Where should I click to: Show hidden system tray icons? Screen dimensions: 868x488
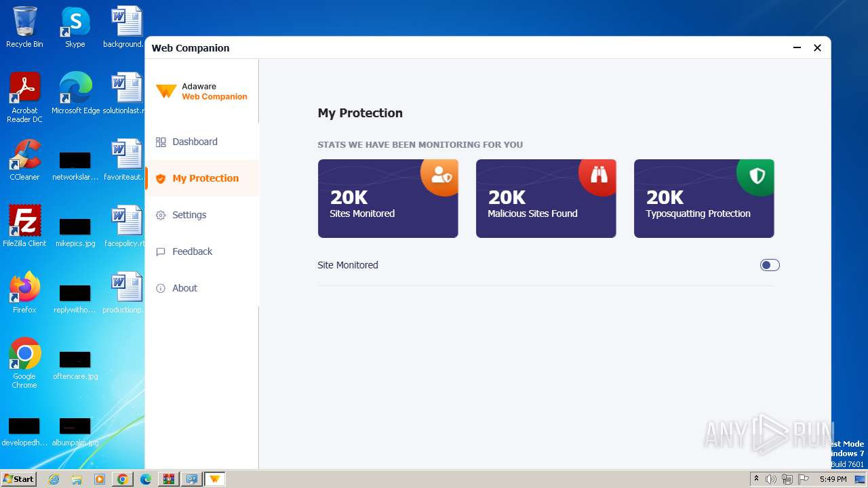pyautogui.click(x=756, y=479)
